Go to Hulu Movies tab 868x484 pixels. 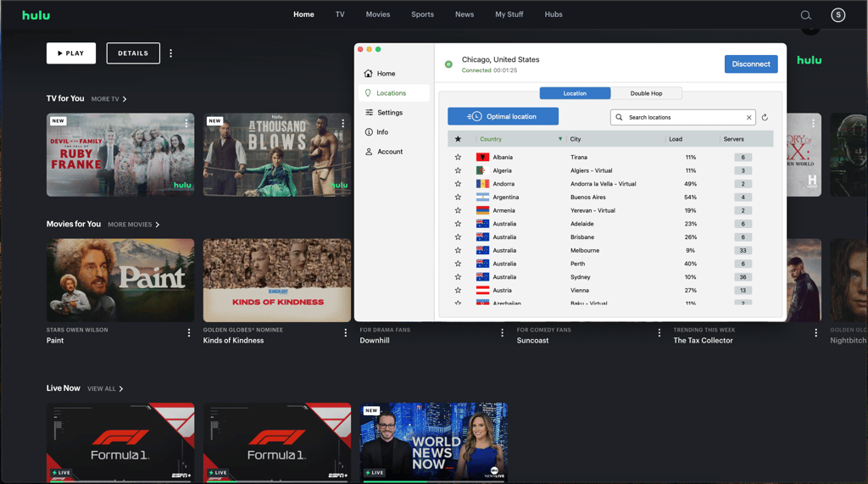(x=377, y=14)
